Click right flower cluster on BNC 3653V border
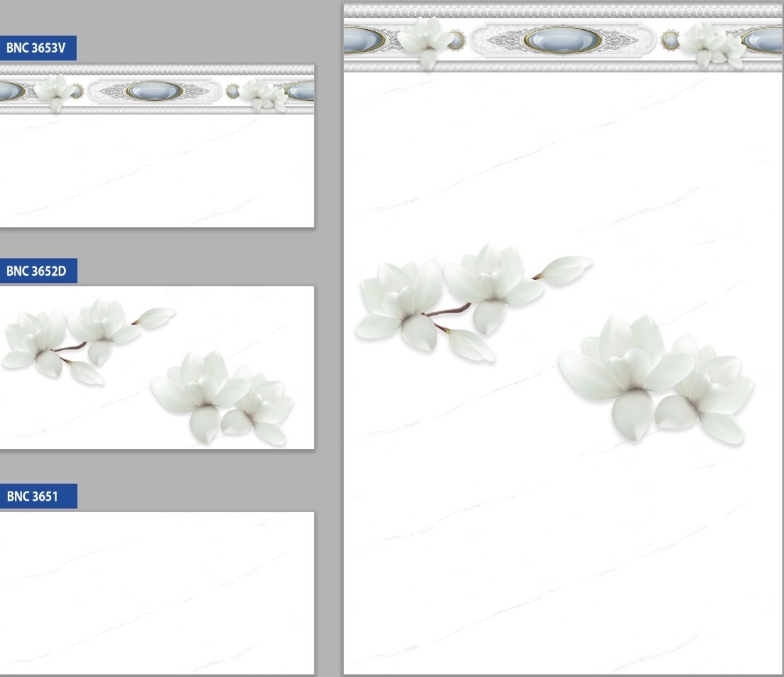Viewport: 784px width, 677px height. 263,94
